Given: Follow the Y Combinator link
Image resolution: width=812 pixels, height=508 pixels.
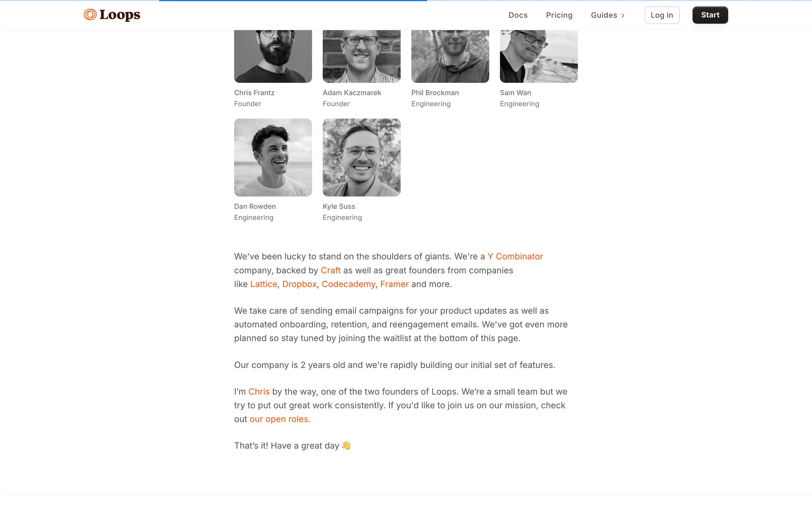Looking at the screenshot, I should (x=515, y=257).
